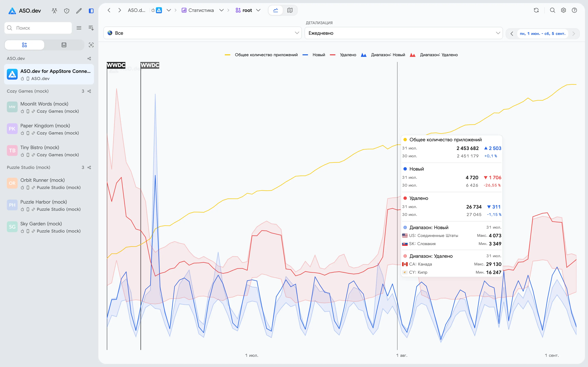
Task: Toggle the sidebar panel icon
Action: point(91,11)
